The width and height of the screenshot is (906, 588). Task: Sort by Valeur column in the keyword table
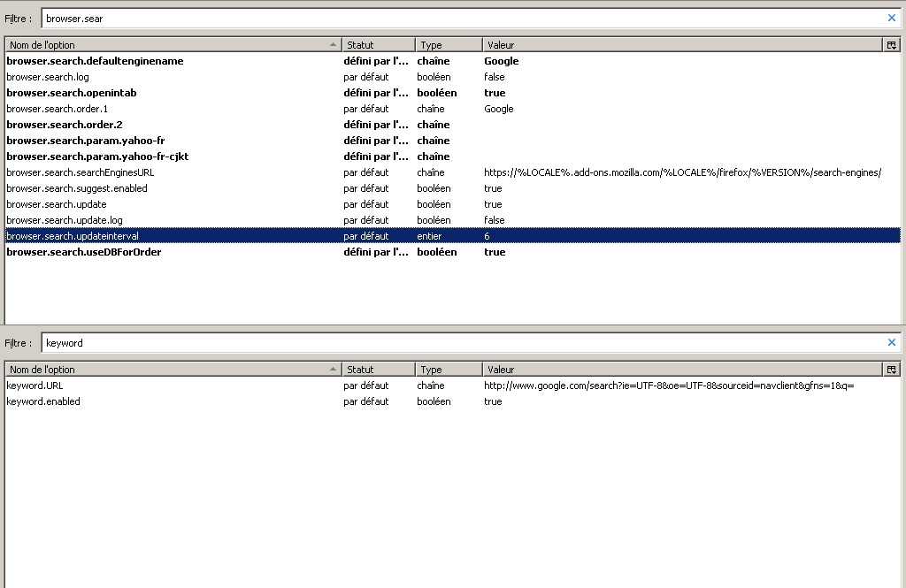coord(683,370)
